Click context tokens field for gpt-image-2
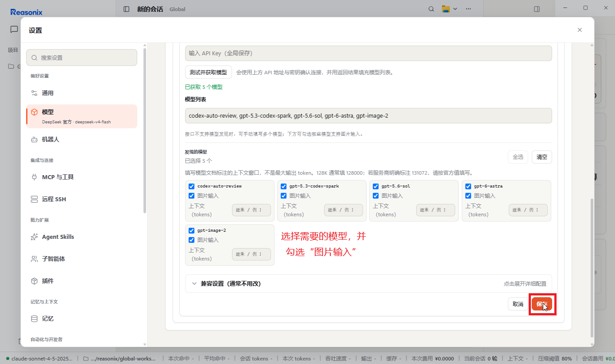The width and height of the screenshot is (615, 364). tap(251, 254)
